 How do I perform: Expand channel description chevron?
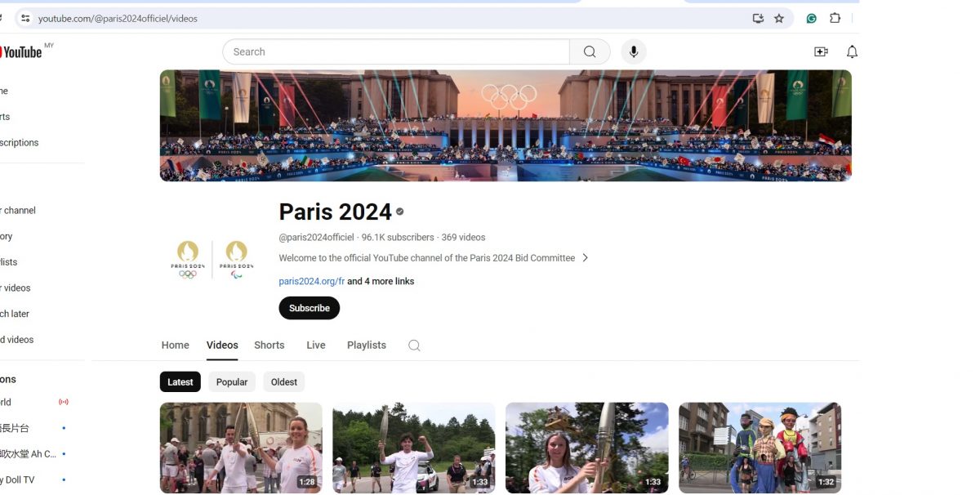coord(585,258)
